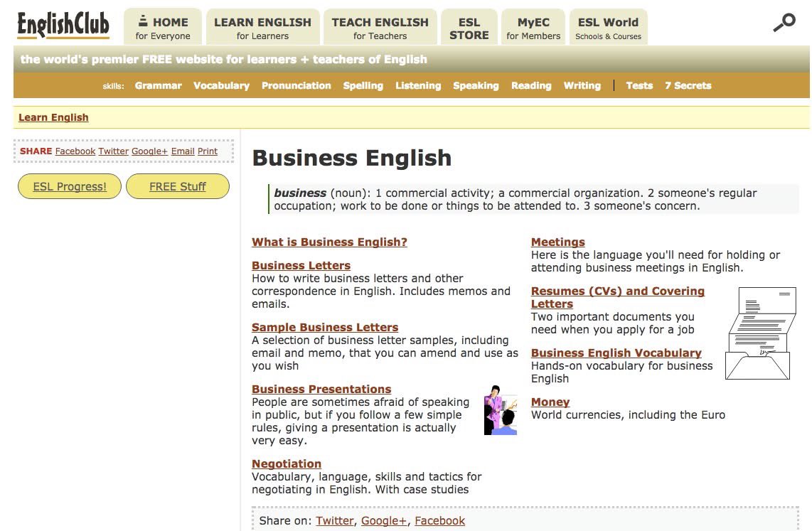
Task: Open the ESL World Schools & Courses tab
Action: [x=608, y=28]
